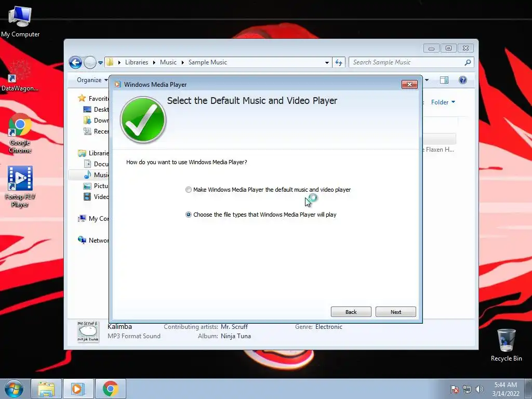Image resolution: width=532 pixels, height=399 pixels.
Task: Open the Arrange by Folder dropdown
Action: coord(443,102)
